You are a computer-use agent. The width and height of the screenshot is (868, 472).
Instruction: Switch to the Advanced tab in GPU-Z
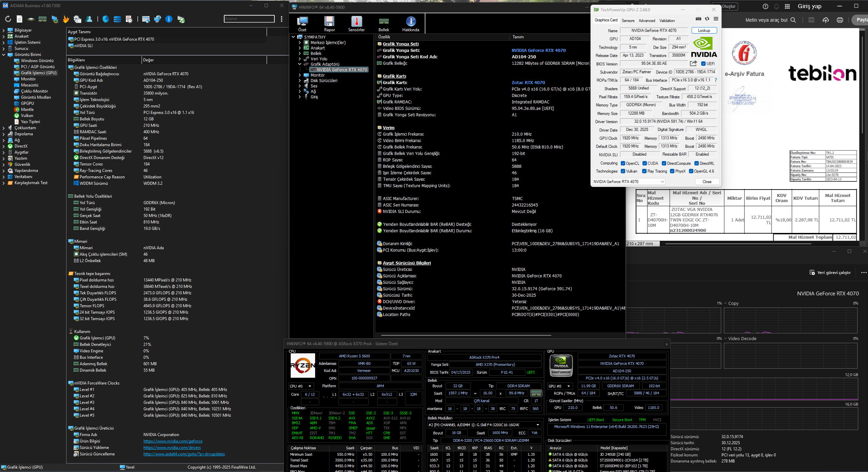tap(647, 21)
